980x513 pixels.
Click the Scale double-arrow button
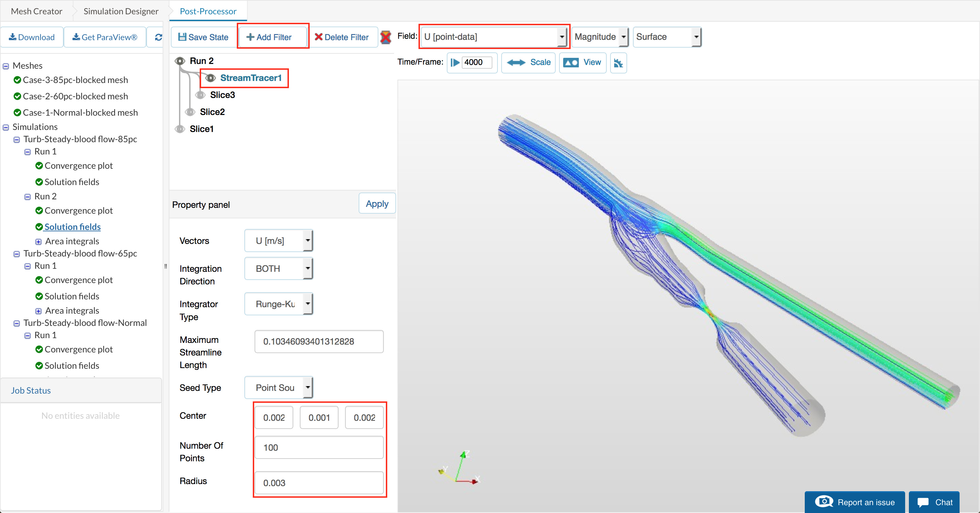click(528, 62)
